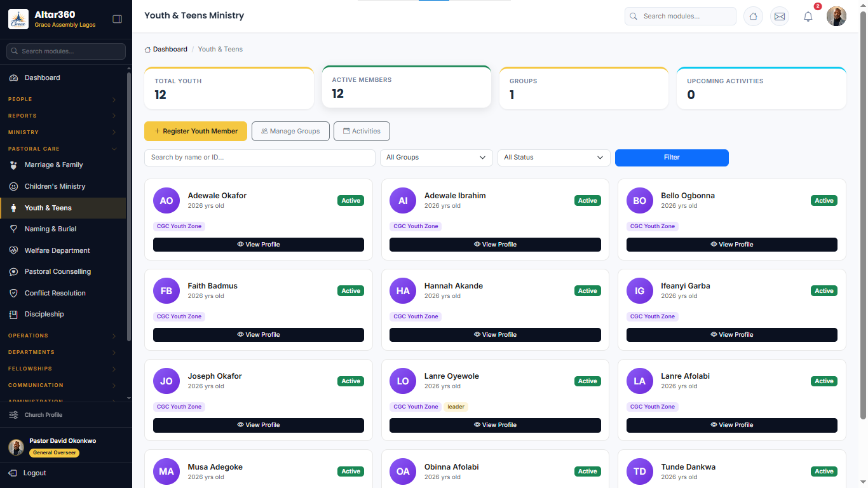The width and height of the screenshot is (868, 488).
Task: Click the Active Members stat card
Action: pos(407,87)
